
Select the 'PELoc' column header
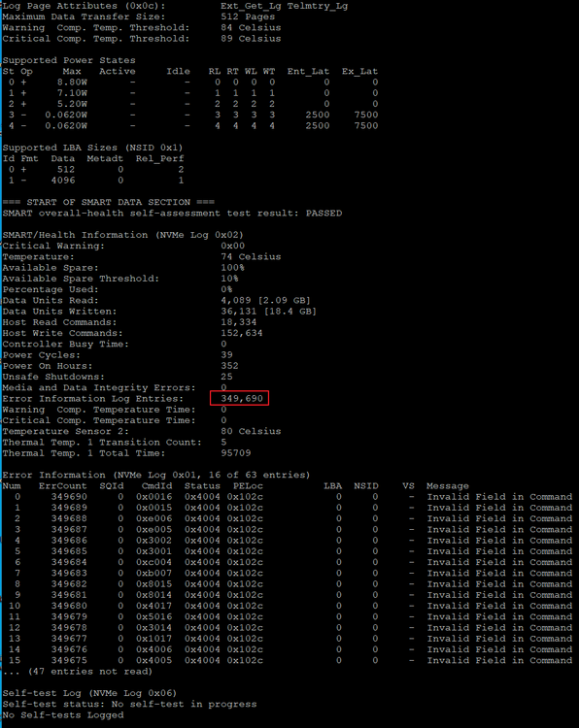248,486
